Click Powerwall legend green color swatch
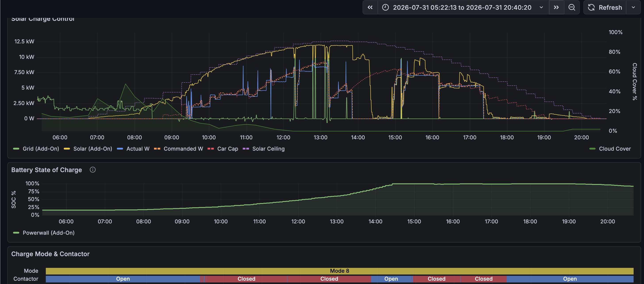 (x=16, y=233)
